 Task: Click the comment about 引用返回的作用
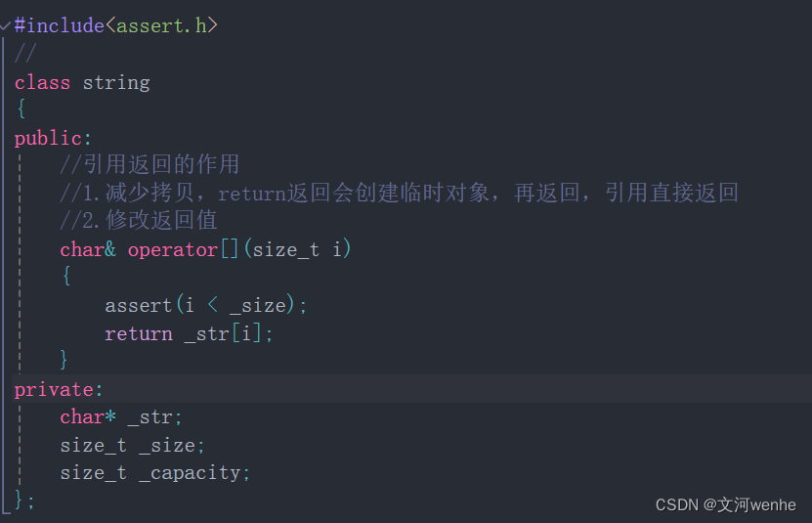pos(150,165)
